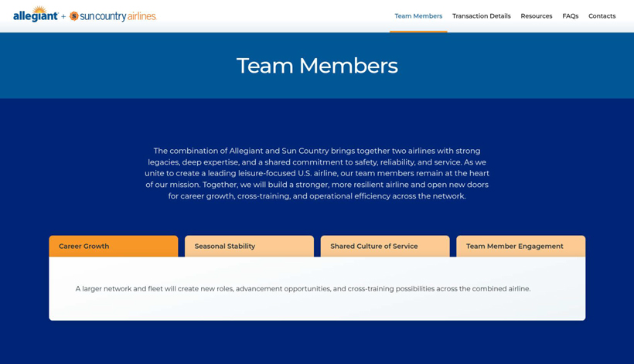Image resolution: width=634 pixels, height=364 pixels.
Task: Go to Transaction Details in top navigation
Action: (x=481, y=16)
